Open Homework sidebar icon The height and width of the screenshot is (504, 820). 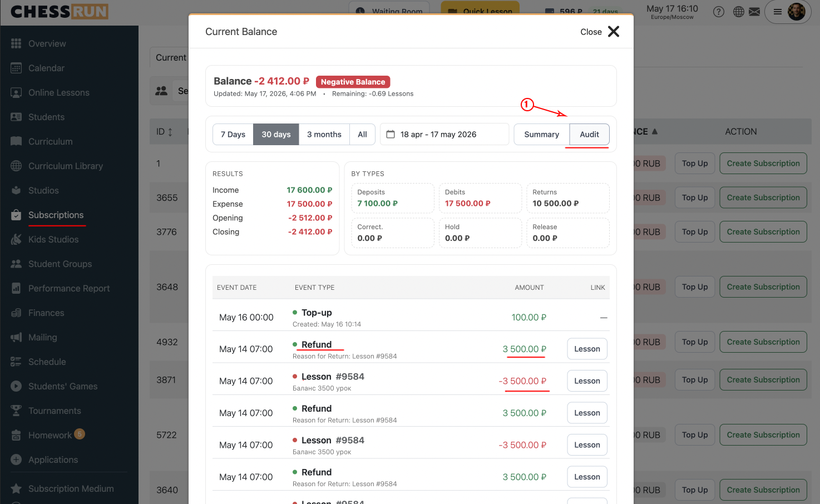16,435
